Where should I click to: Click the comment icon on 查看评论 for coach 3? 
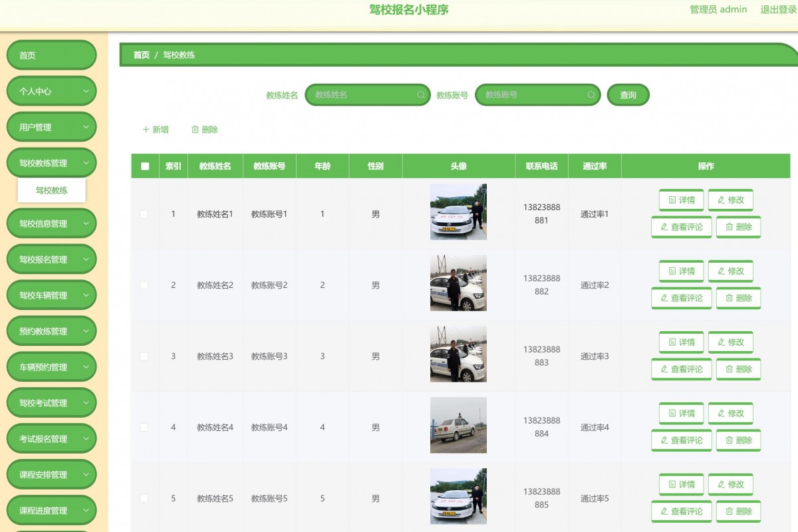click(x=664, y=369)
